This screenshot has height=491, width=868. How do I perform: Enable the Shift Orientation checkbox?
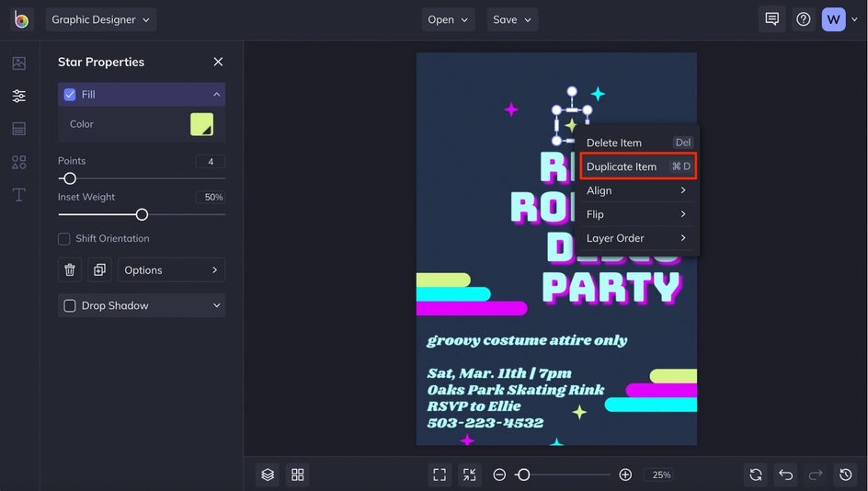pyautogui.click(x=64, y=239)
